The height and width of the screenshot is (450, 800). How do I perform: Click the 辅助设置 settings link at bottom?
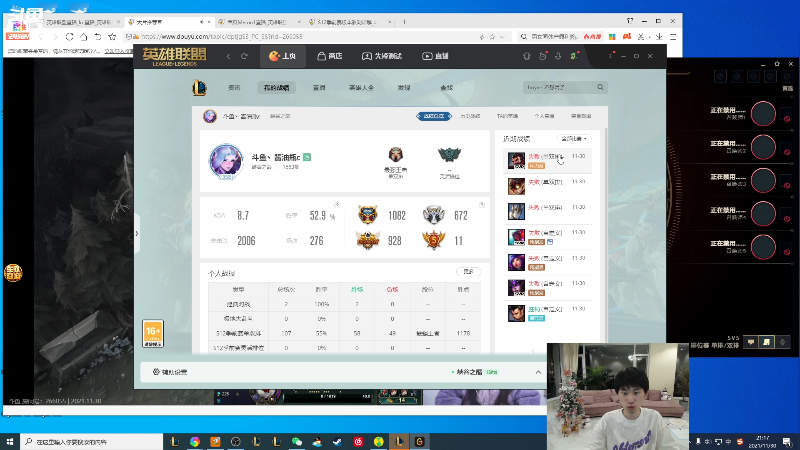point(170,372)
